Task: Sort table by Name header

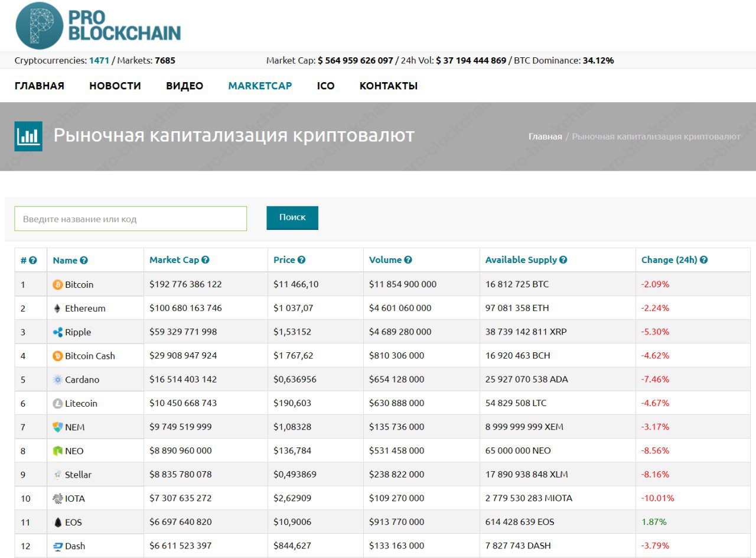Action: coord(65,261)
